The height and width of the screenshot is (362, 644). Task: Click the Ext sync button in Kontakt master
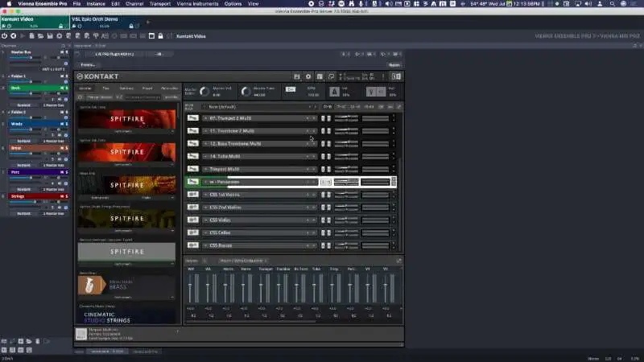[x=291, y=89]
